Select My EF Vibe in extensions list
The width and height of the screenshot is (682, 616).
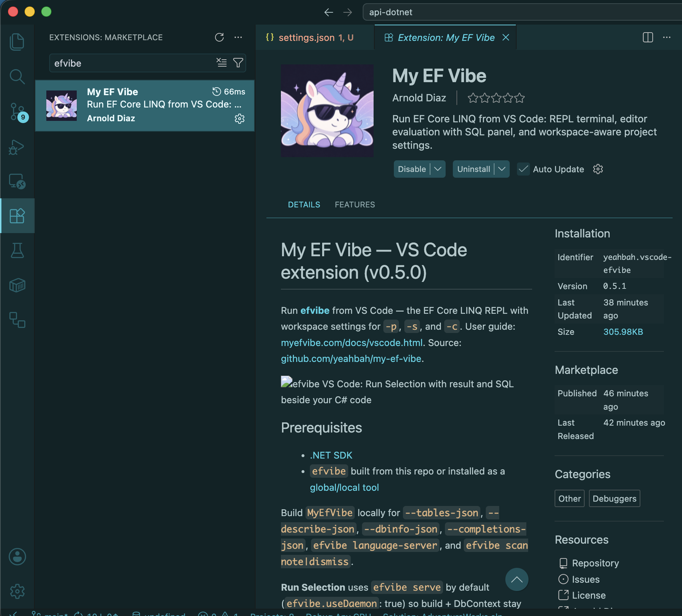coord(145,105)
